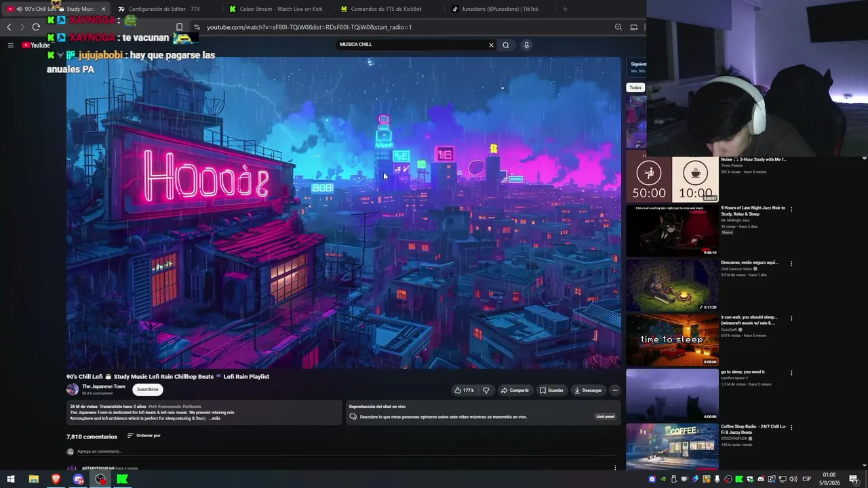Go to YouTube home via the logo
The height and width of the screenshot is (488, 868).
[36, 45]
